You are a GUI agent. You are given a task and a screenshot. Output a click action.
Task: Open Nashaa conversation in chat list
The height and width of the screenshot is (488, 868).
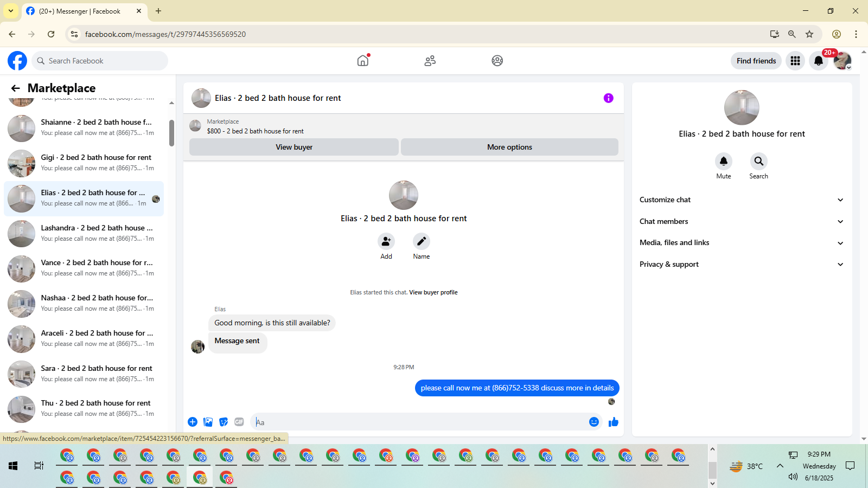[x=84, y=304]
